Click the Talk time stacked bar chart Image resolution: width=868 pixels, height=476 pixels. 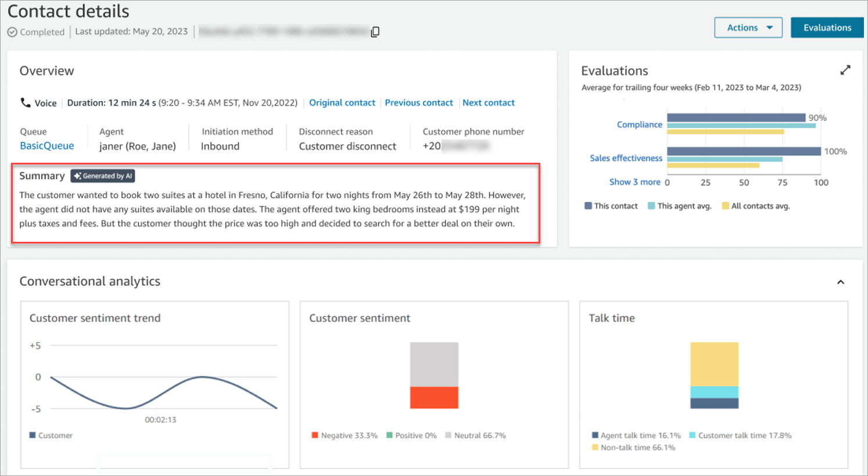714,375
